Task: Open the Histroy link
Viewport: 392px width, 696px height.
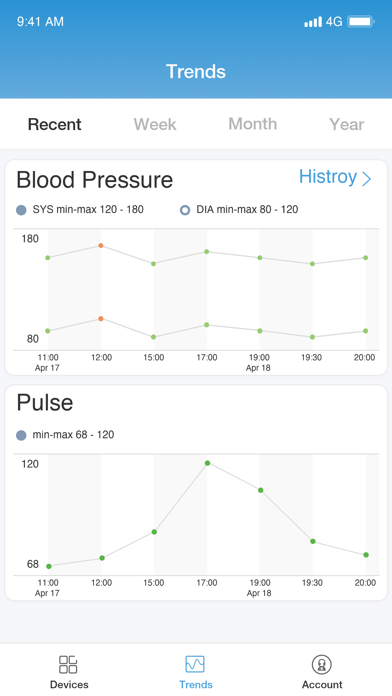Action: click(328, 177)
